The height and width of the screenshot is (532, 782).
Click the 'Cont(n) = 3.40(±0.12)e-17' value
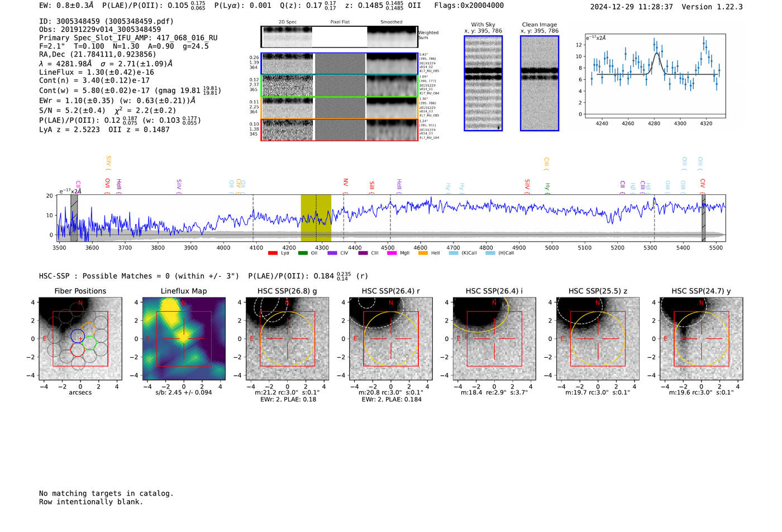pyautogui.click(x=94, y=80)
